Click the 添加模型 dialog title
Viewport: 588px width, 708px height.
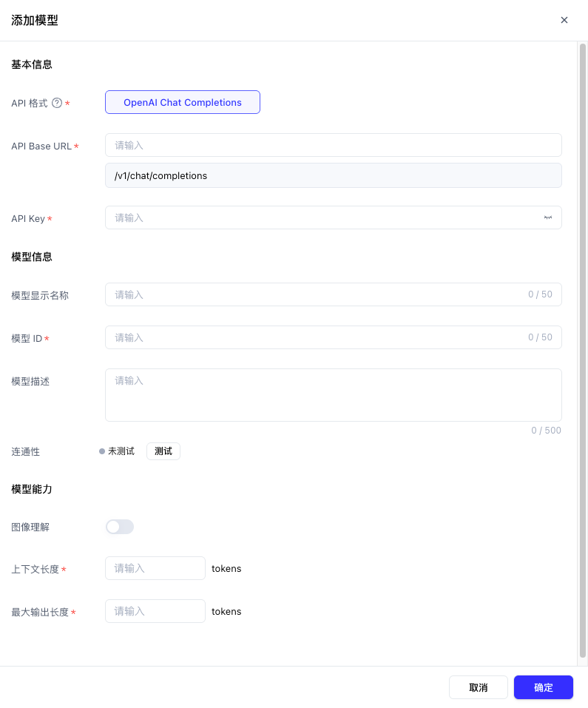pos(35,20)
